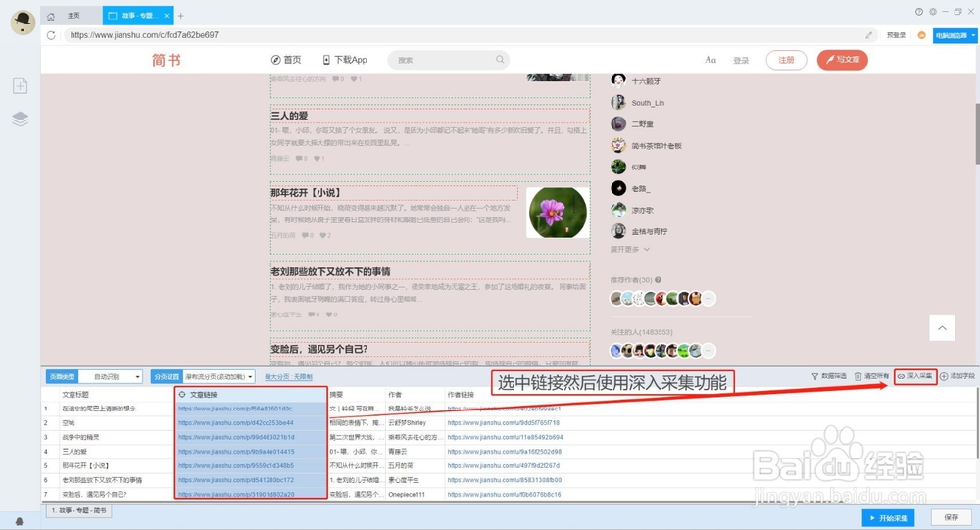Open the help question mark icon
The image size is (980, 530).
click(x=919, y=11)
